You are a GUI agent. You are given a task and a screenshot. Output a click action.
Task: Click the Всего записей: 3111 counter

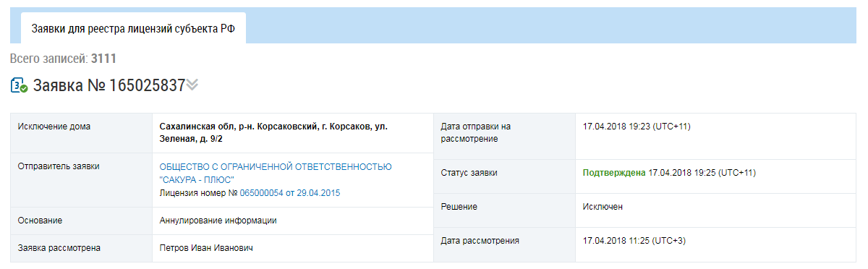pos(64,58)
